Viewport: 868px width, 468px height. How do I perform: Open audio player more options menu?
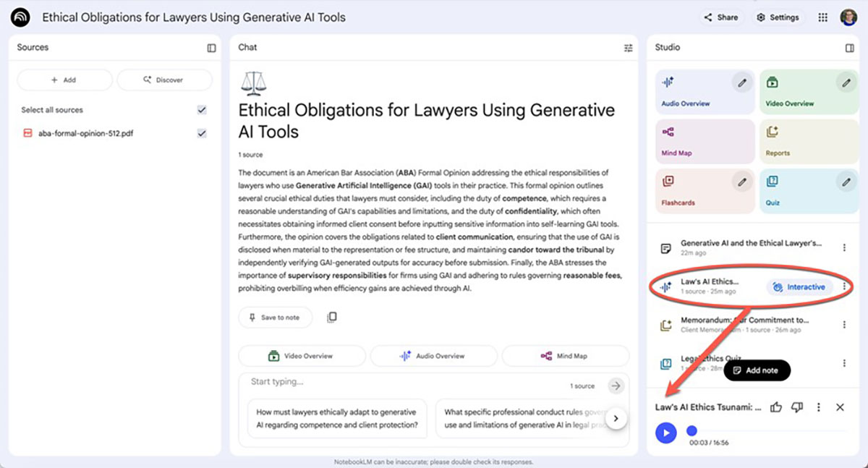(x=818, y=407)
